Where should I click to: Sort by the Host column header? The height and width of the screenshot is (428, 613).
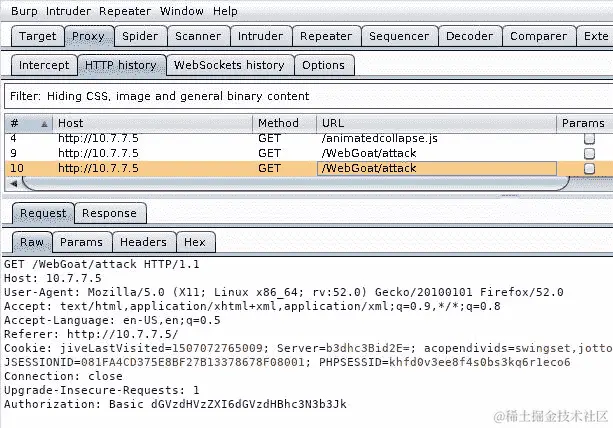coord(152,124)
